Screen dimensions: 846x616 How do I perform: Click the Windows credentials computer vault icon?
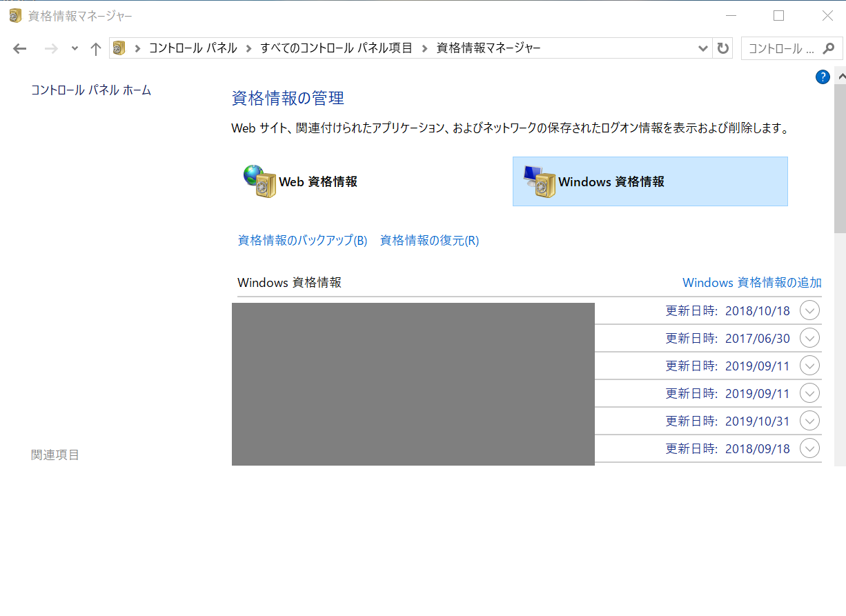[x=540, y=181]
